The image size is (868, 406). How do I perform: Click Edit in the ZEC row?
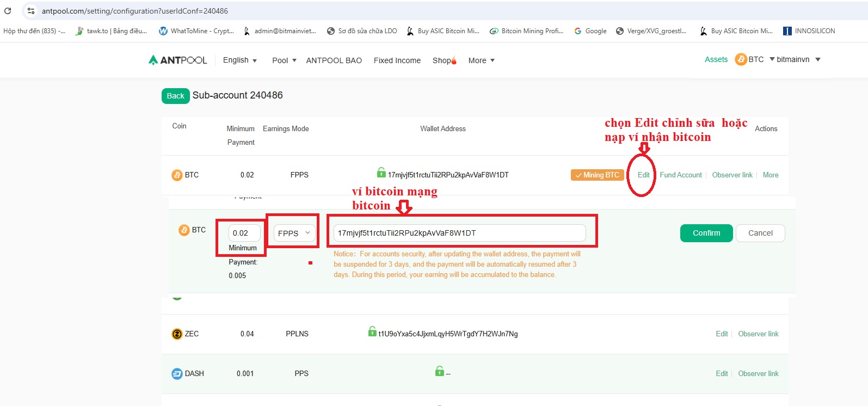point(722,334)
